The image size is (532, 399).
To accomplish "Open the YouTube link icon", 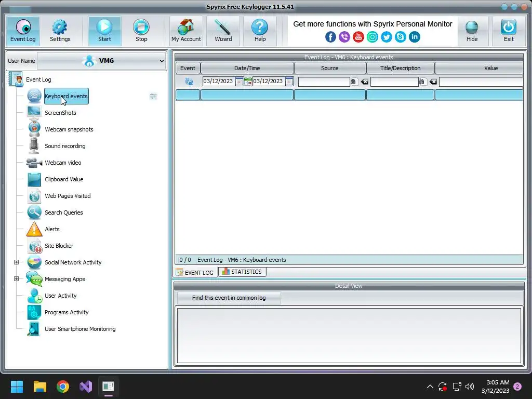I will [x=358, y=37].
